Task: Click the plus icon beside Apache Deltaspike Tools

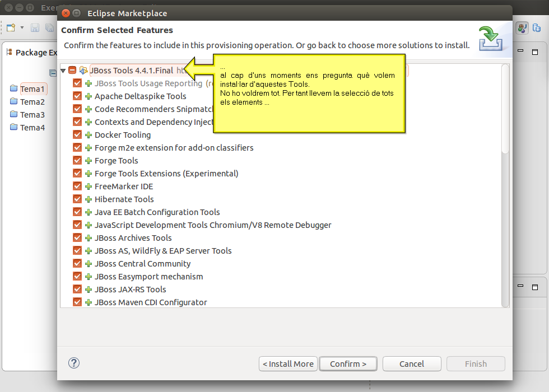Action: 89,96
